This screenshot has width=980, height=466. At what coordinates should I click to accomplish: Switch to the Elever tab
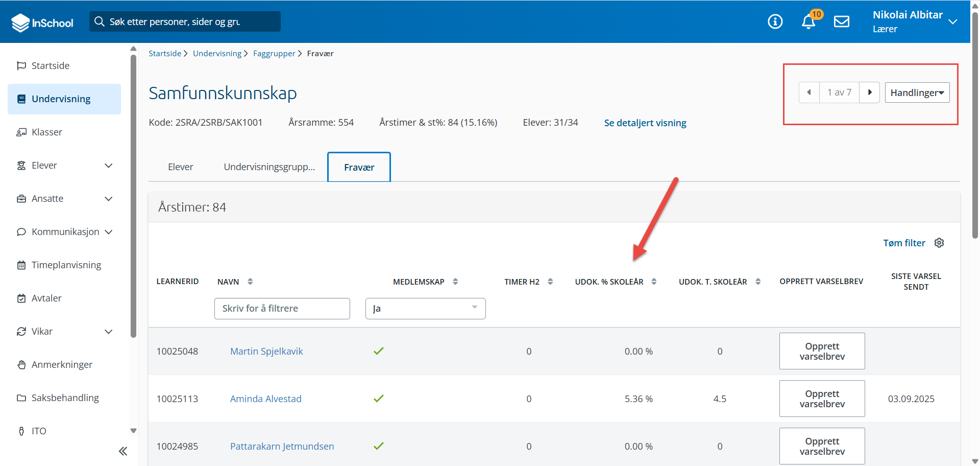pos(181,167)
